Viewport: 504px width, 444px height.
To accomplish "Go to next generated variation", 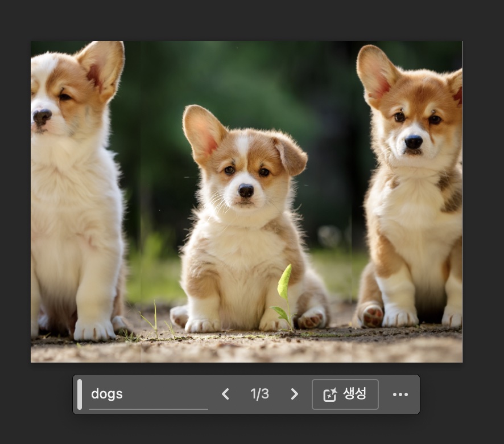I will 294,394.
